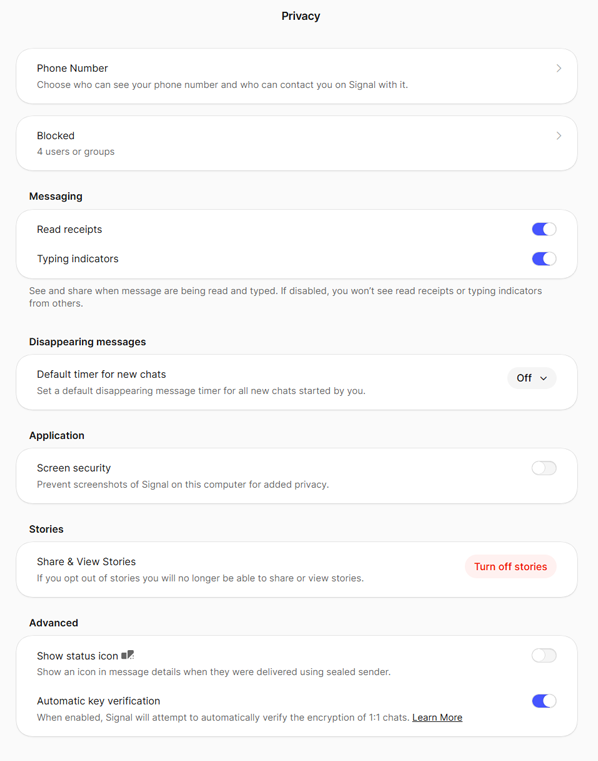Image resolution: width=598 pixels, height=761 pixels.
Task: Click the Screen security label text
Action: click(x=74, y=468)
